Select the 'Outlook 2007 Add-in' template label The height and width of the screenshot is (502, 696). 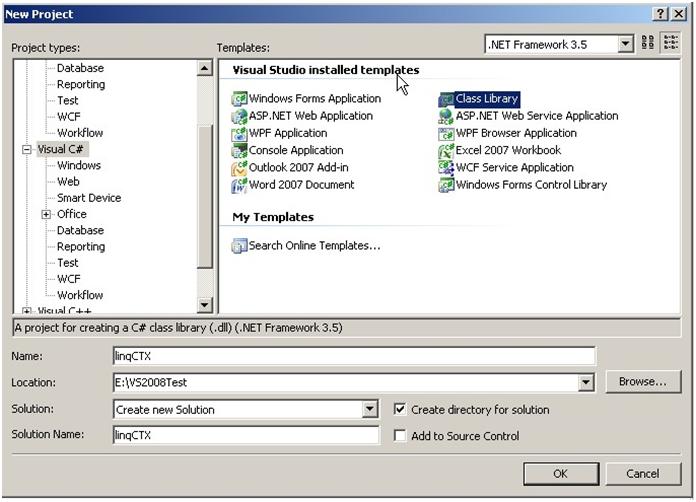299,168
